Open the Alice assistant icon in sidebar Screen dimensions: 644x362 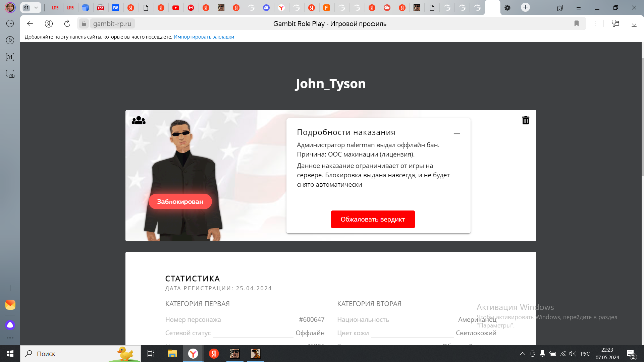(x=10, y=325)
